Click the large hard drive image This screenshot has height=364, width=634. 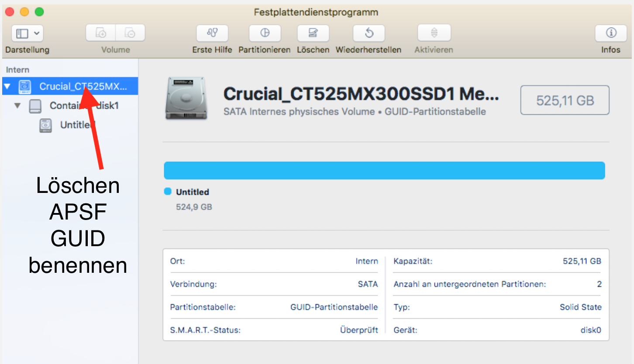(186, 99)
